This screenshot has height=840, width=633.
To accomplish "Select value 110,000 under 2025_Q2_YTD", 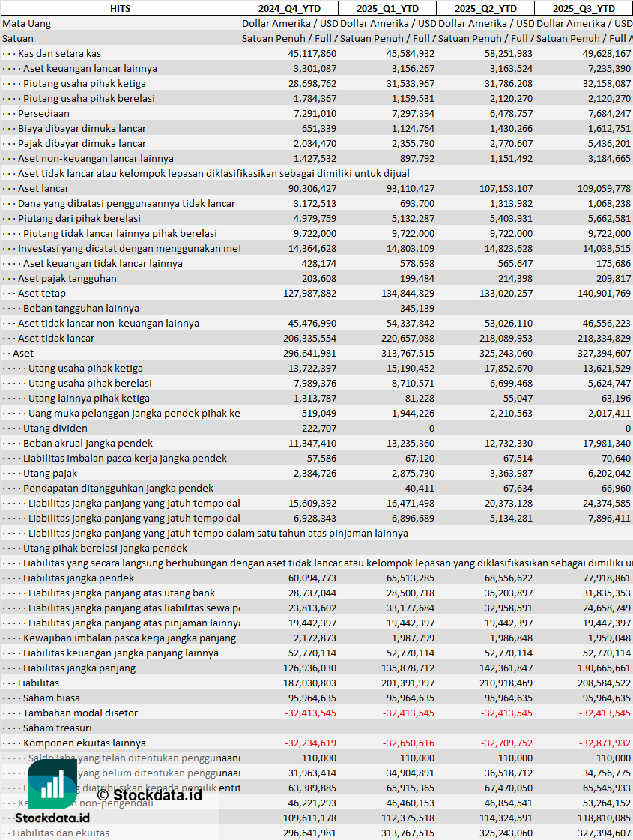I will (515, 758).
